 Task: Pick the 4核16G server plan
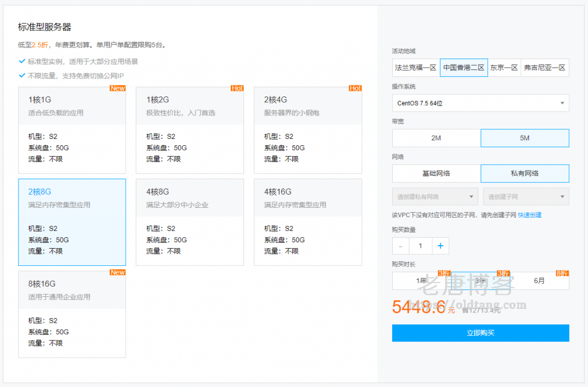[308, 222]
